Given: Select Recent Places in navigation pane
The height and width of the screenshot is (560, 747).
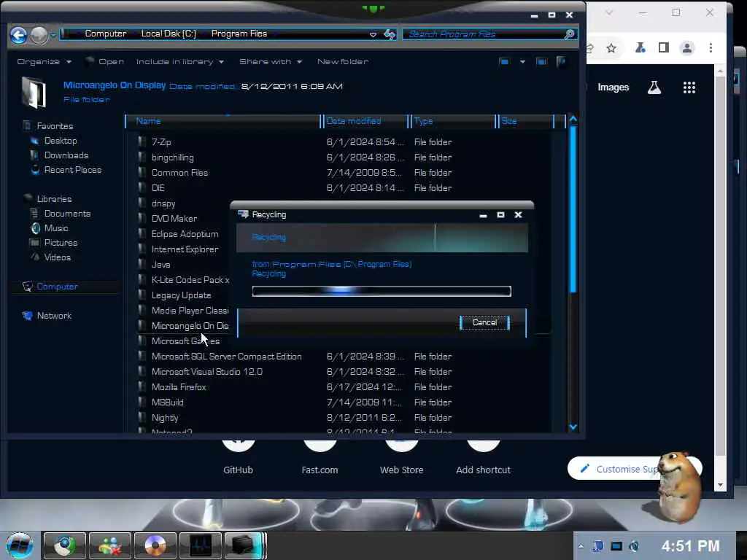Looking at the screenshot, I should (x=73, y=169).
